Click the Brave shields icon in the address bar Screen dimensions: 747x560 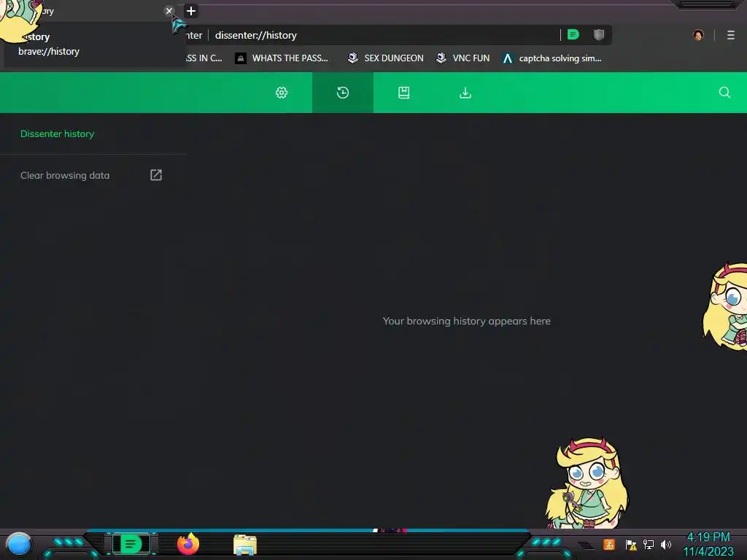(599, 34)
